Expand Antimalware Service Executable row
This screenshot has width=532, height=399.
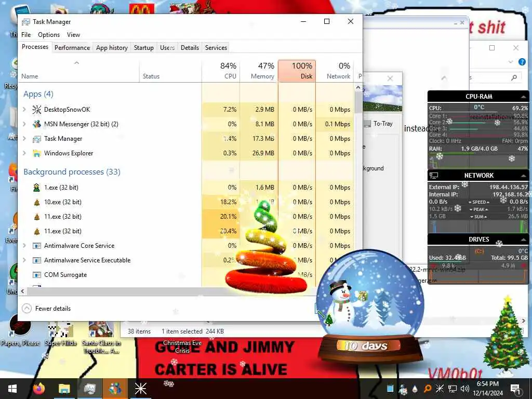[x=24, y=260]
